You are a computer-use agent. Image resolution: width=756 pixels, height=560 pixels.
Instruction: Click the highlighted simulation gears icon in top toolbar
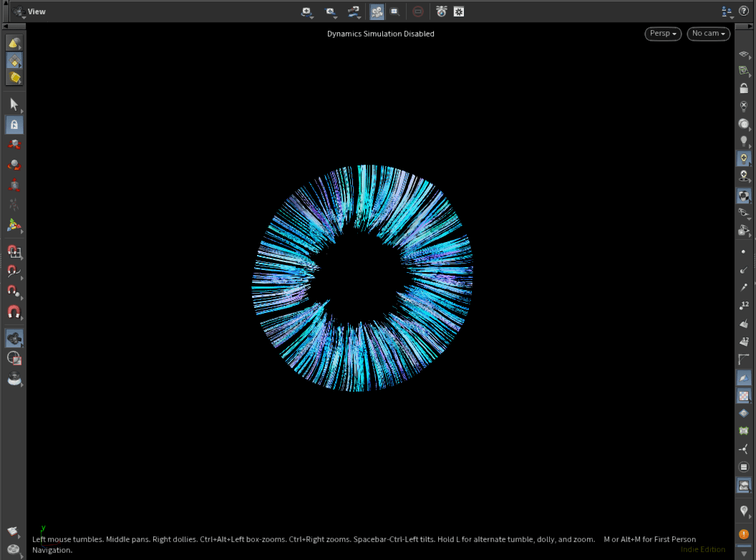[x=377, y=11]
